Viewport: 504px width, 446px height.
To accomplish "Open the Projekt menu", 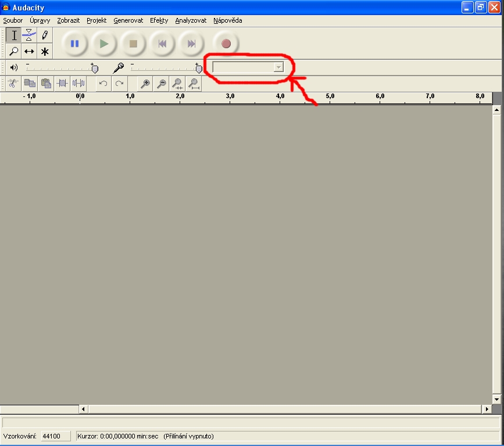I will 96,20.
